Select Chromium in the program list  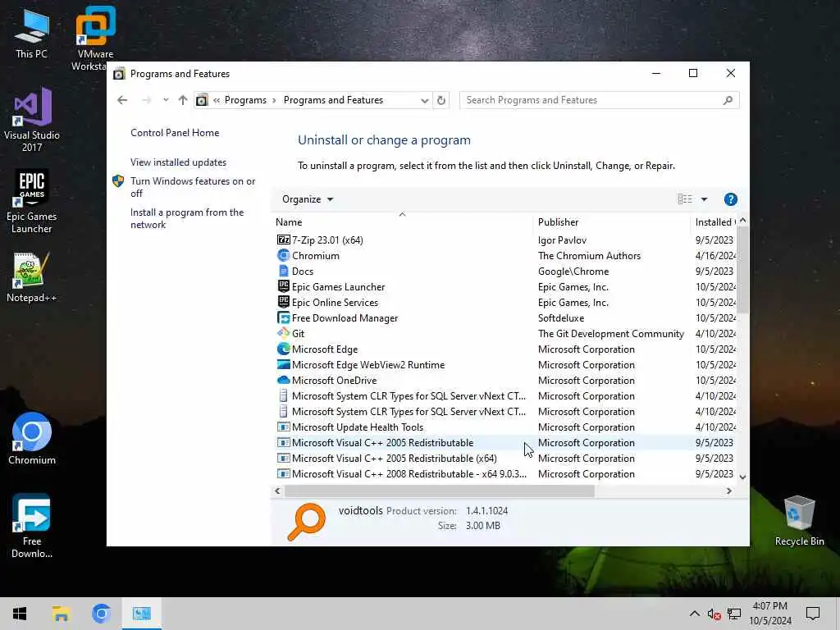(504, 256)
